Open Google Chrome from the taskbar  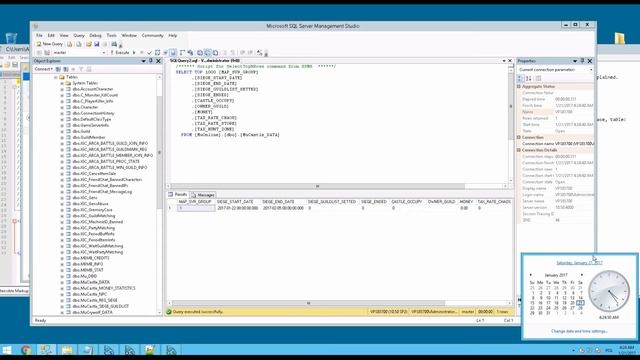point(26,350)
